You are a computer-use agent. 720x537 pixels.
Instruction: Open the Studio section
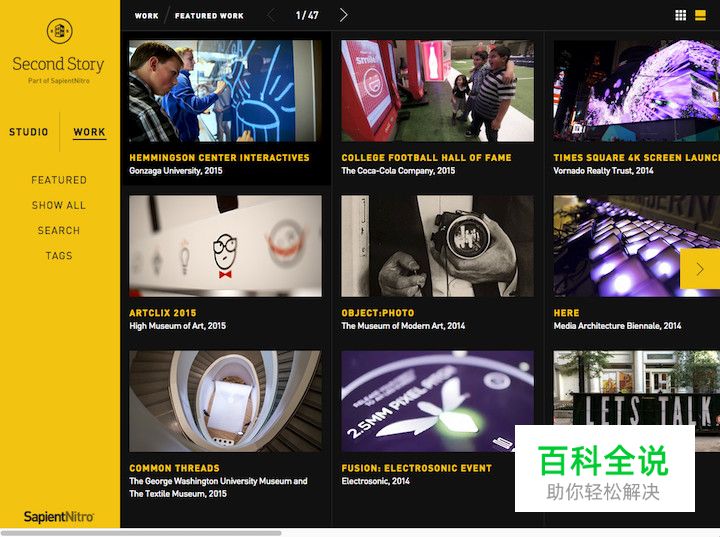click(28, 132)
